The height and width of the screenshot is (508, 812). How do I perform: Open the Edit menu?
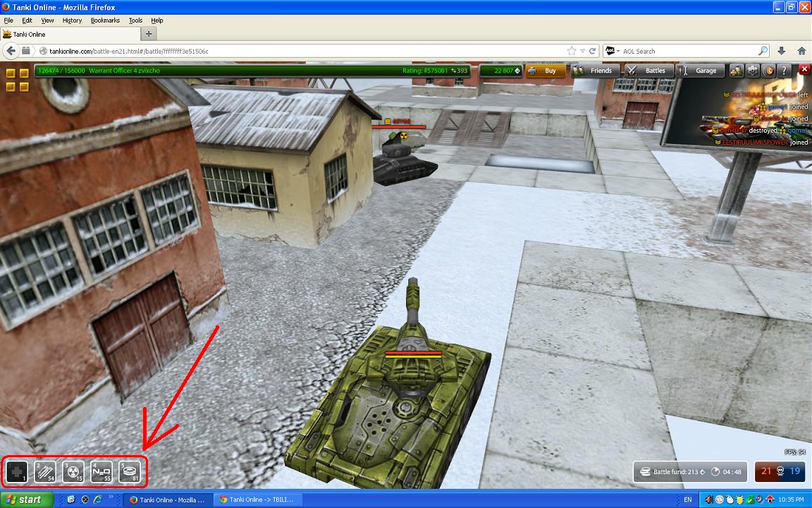click(x=27, y=20)
